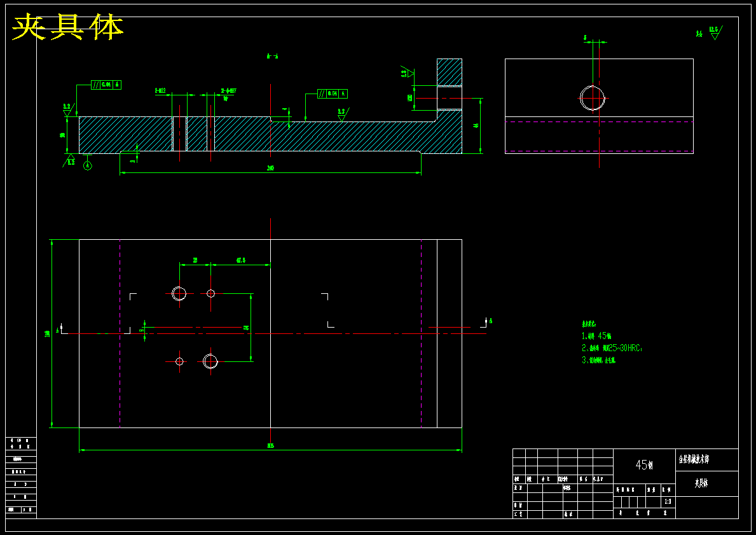Select the 240 length dimension in section view
This screenshot has width=756, height=535.
(x=270, y=169)
